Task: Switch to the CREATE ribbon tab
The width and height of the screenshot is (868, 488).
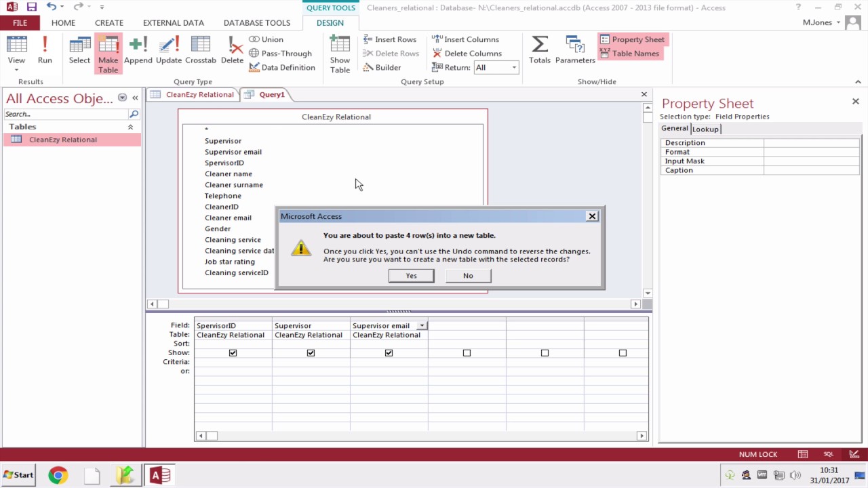Action: [x=109, y=22]
